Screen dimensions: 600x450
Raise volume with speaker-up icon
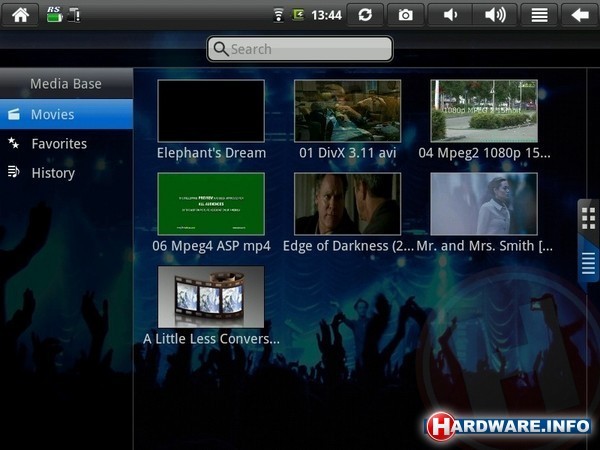pos(495,15)
